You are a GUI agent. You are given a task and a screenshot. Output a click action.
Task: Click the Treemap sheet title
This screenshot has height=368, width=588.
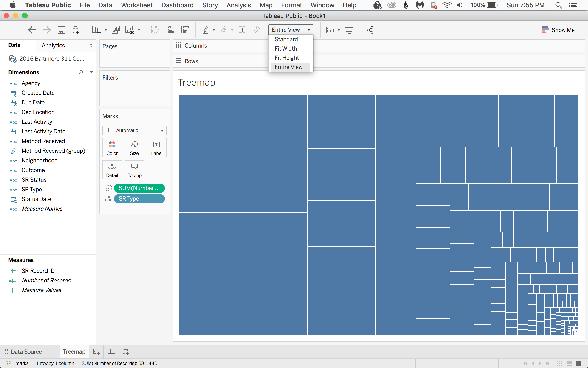point(196,83)
